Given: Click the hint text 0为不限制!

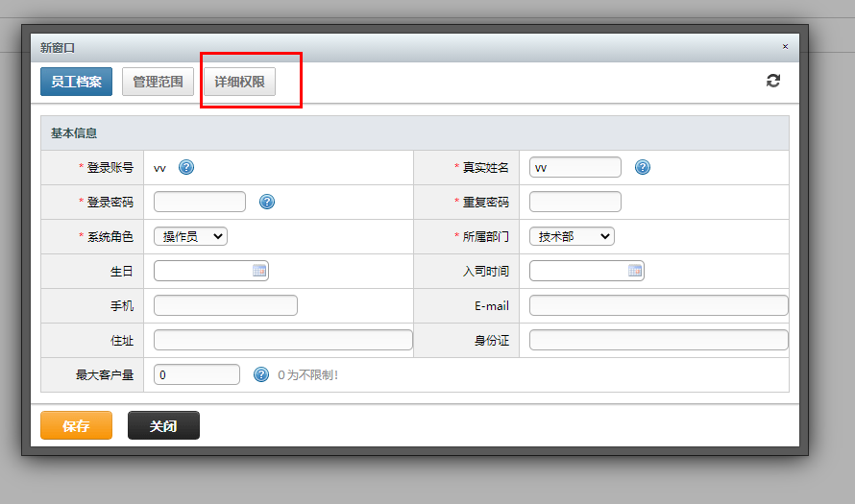Looking at the screenshot, I should (307, 374).
